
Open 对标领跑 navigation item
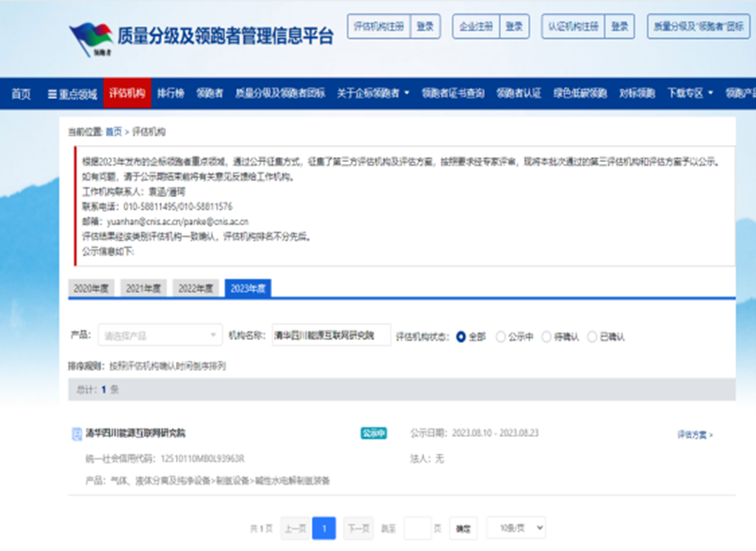[637, 93]
